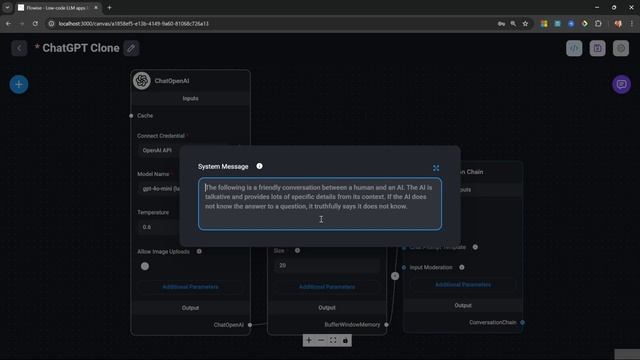The width and height of the screenshot is (640, 360).
Task: Click the Size field showing 20
Action: pos(327,265)
